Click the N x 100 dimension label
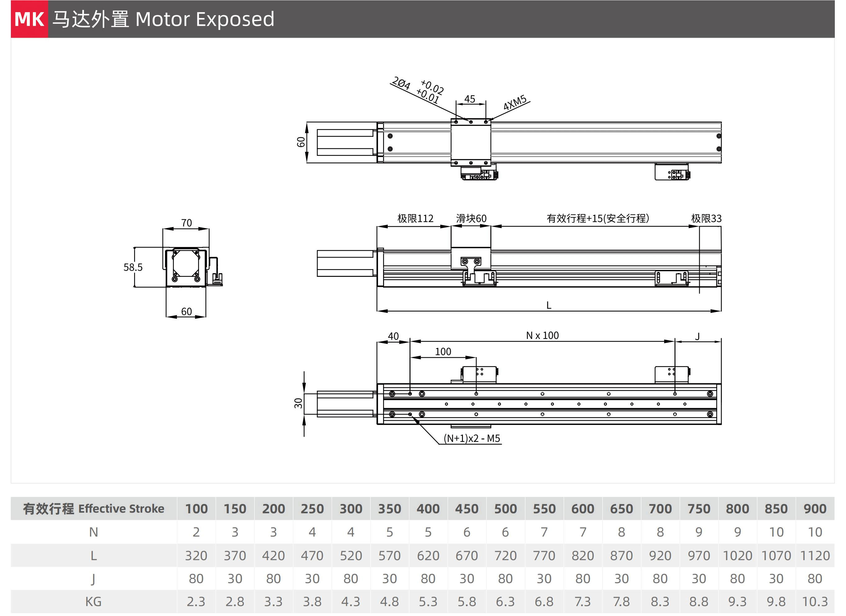The image size is (846, 616). pyautogui.click(x=542, y=335)
